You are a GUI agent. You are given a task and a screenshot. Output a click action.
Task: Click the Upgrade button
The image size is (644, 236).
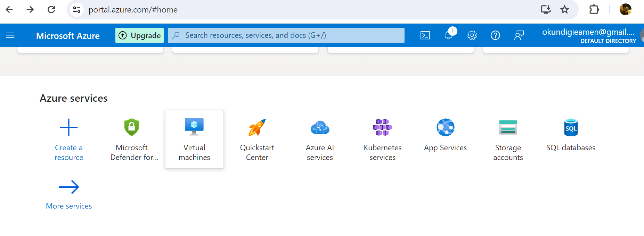click(x=139, y=35)
